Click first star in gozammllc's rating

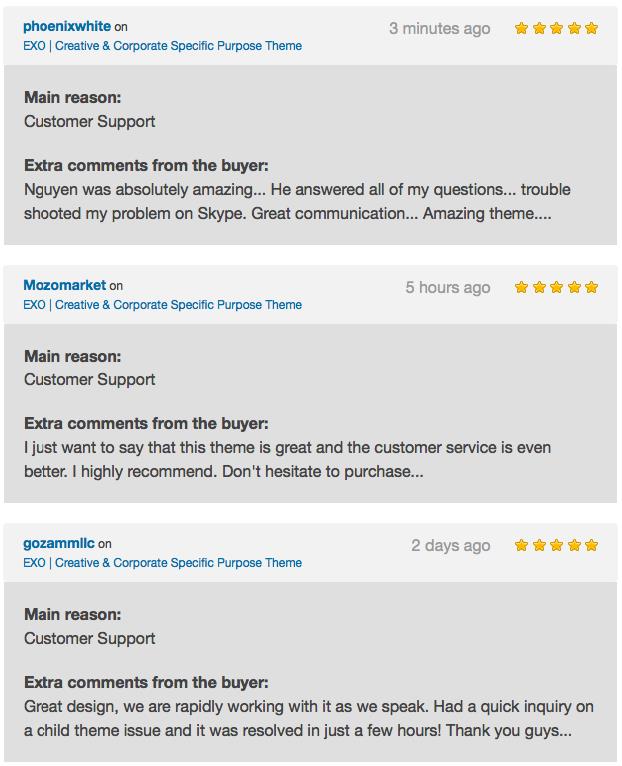pyautogui.click(x=521, y=545)
